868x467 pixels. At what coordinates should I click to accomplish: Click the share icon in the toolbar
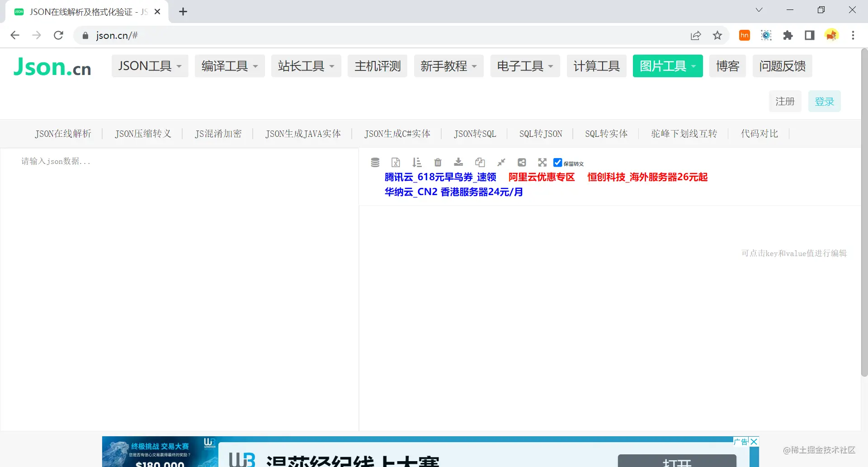pyautogui.click(x=522, y=162)
